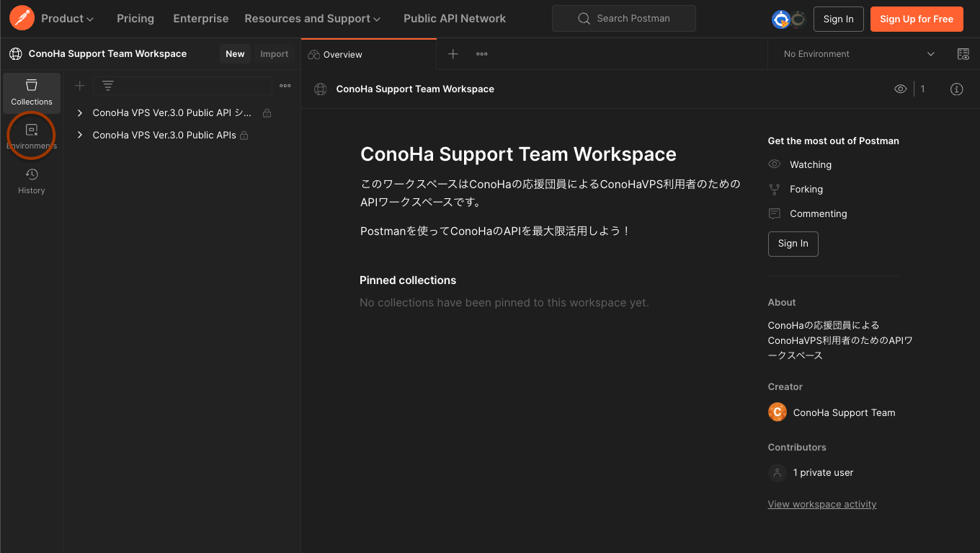The height and width of the screenshot is (553, 980).
Task: Click the New button
Action: point(235,54)
